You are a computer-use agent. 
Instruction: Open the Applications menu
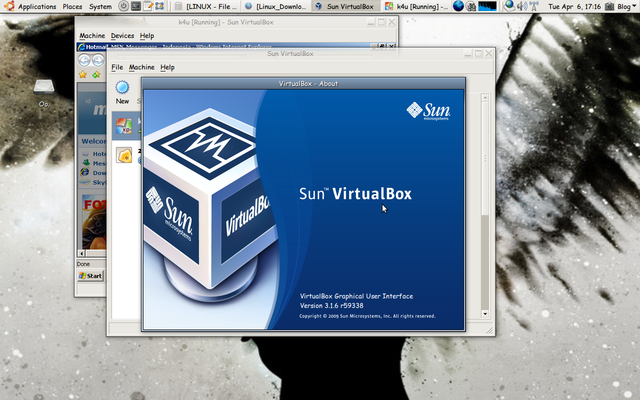(x=37, y=6)
